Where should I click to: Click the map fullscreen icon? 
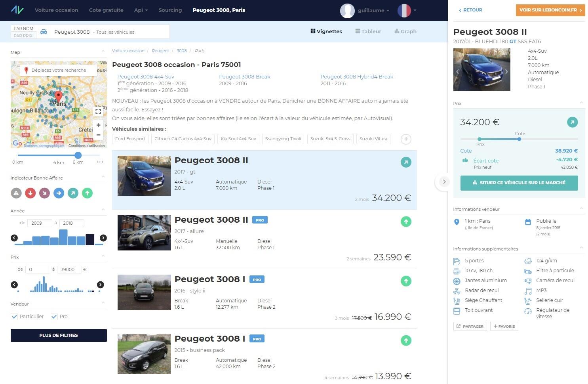pyautogui.click(x=98, y=111)
